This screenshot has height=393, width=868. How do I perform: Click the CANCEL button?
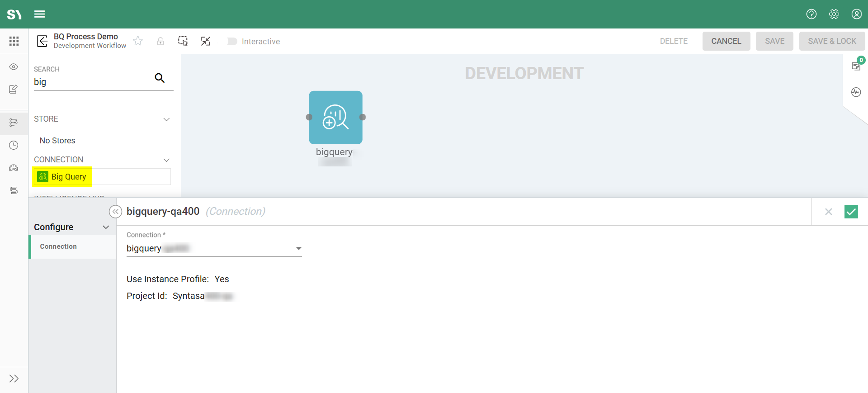[x=726, y=41]
